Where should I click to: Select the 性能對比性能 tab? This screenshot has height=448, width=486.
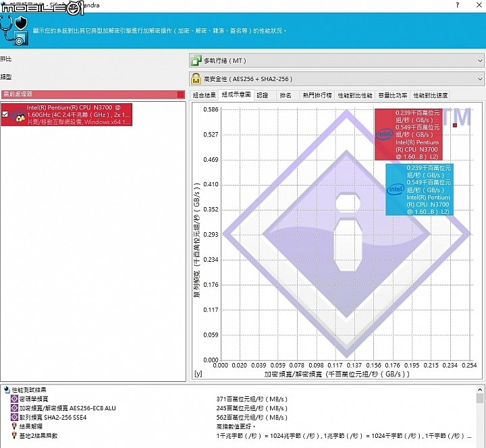coord(355,95)
